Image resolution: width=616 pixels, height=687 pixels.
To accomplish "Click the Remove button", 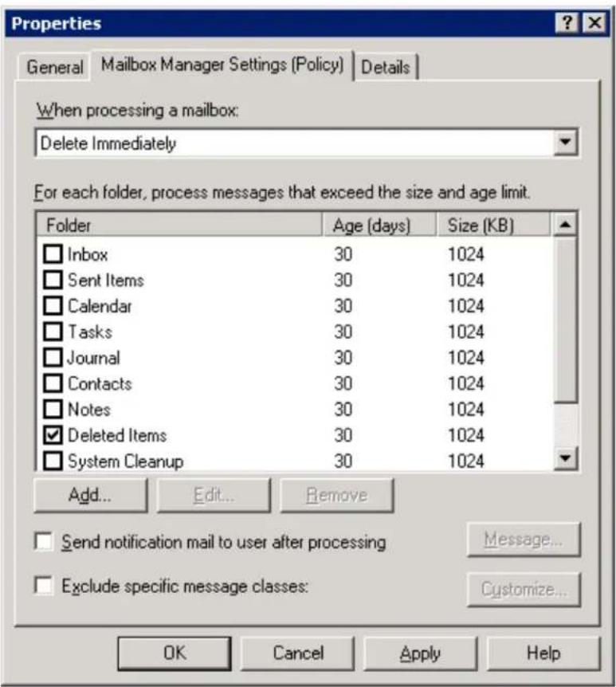I will 337,496.
